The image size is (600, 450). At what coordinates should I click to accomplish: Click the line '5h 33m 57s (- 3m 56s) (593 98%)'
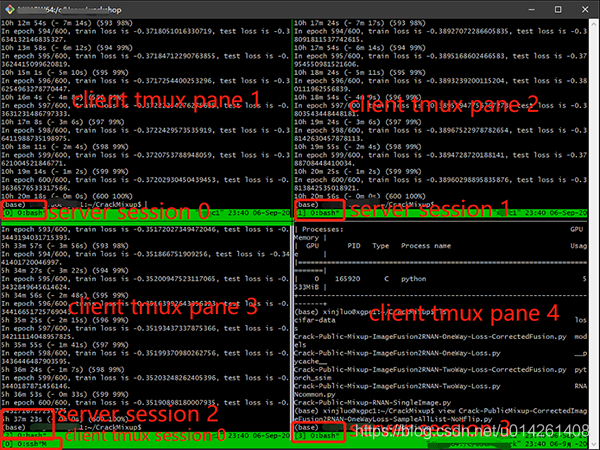[x=65, y=246]
